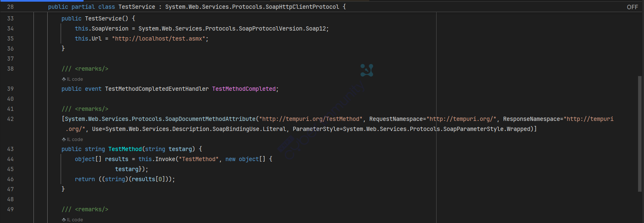Click TestMethod method name on line 43
The image size is (644, 223).
click(125, 149)
